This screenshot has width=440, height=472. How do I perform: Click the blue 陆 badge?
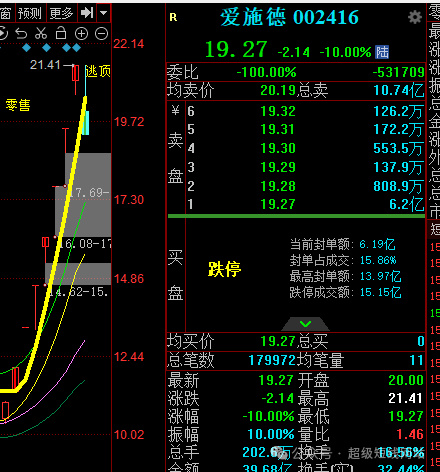[x=382, y=52]
